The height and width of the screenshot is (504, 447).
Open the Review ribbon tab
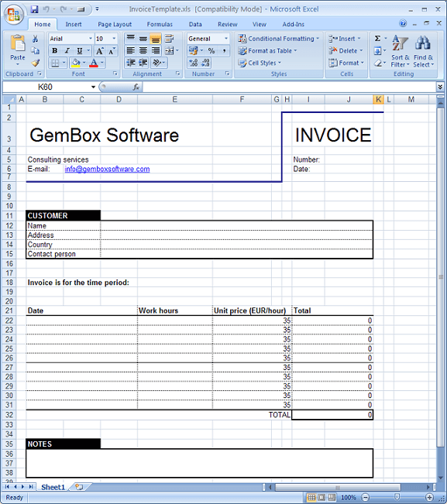[x=227, y=24]
